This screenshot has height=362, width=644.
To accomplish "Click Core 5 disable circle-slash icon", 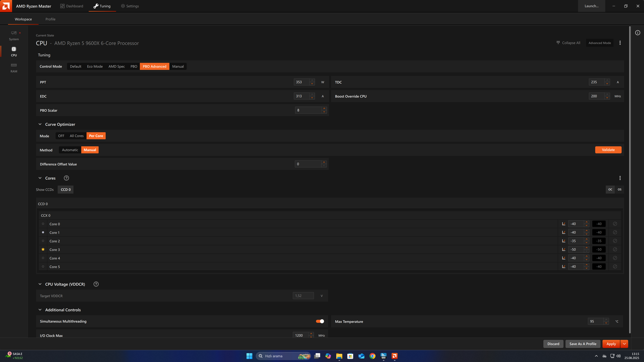I will click(615, 267).
